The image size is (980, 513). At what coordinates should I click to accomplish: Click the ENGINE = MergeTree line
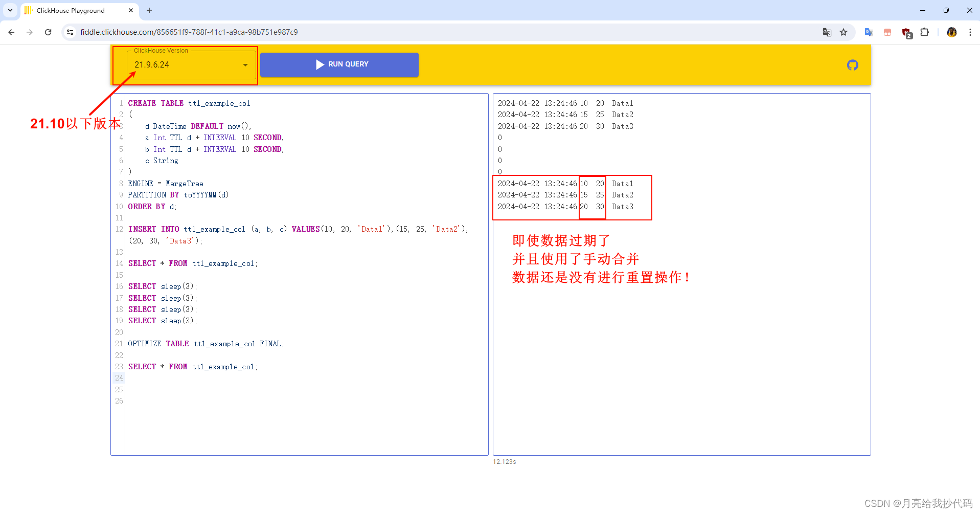[x=166, y=184]
